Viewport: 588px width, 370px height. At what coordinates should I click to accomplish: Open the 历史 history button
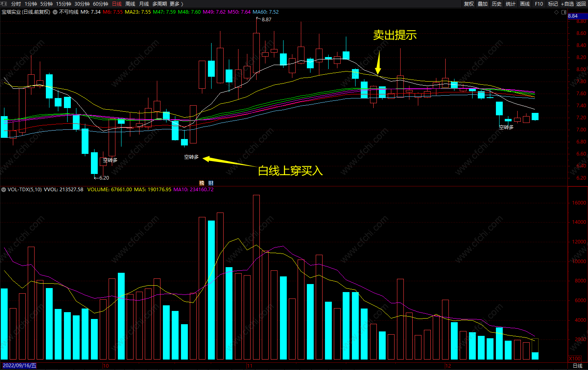point(497,4)
